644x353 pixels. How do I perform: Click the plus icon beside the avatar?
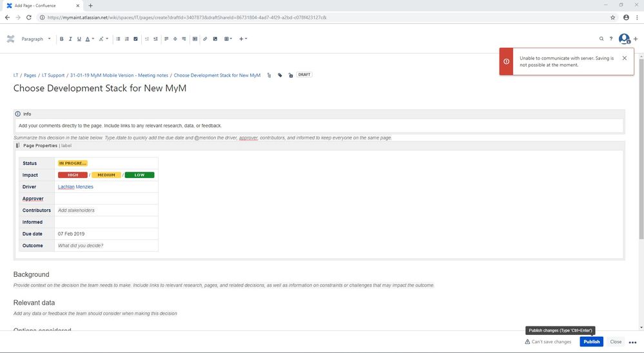pyautogui.click(x=636, y=39)
